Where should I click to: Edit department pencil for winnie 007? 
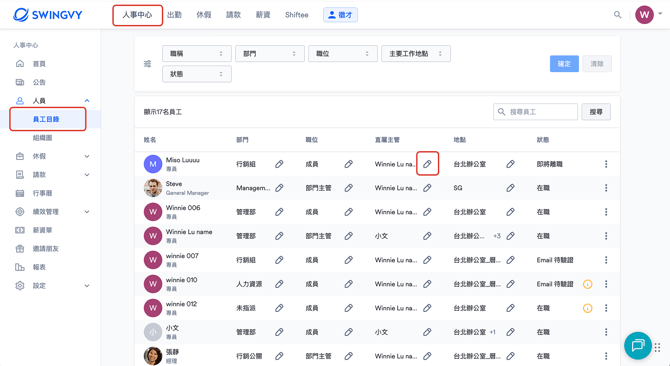[279, 260]
